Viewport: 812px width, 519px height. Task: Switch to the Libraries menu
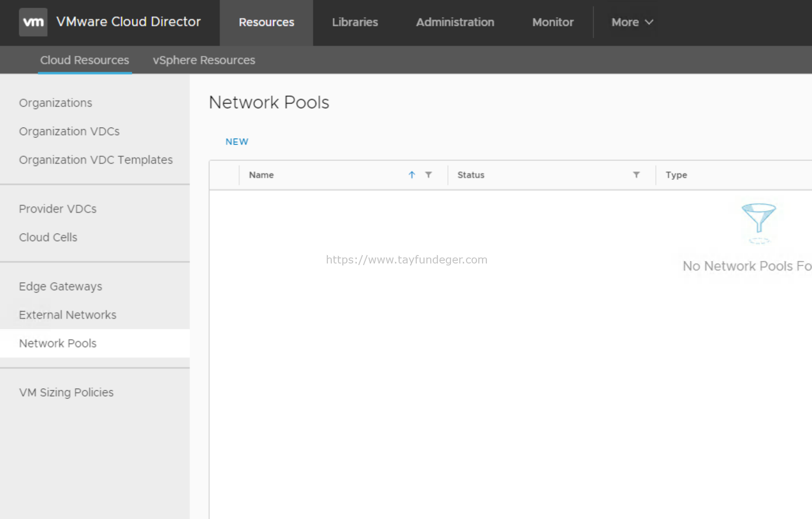354,22
